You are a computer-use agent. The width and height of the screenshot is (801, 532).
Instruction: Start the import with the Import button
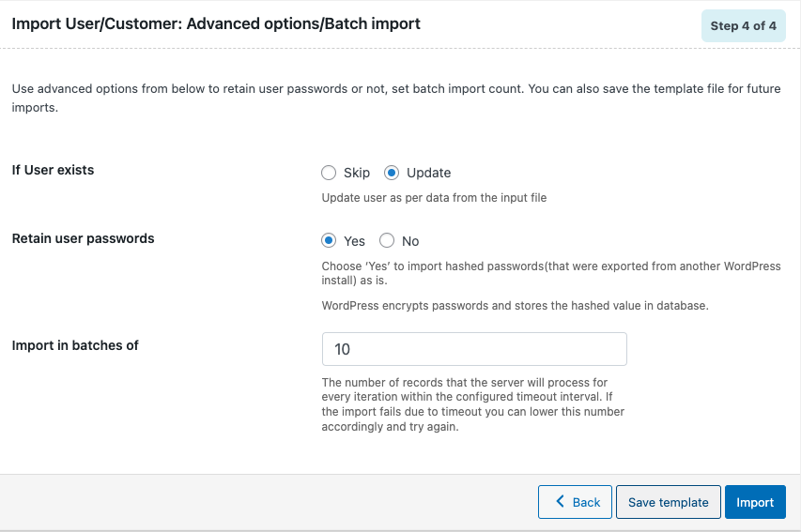pyautogui.click(x=755, y=502)
